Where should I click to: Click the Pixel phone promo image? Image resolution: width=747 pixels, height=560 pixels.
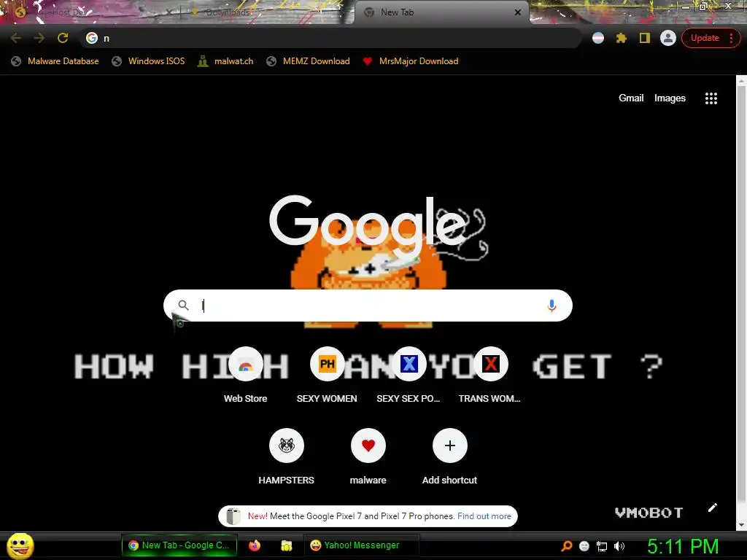(233, 516)
